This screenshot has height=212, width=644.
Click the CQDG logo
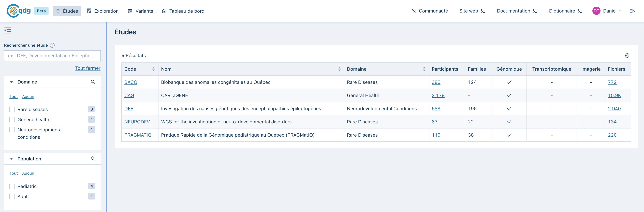point(19,11)
